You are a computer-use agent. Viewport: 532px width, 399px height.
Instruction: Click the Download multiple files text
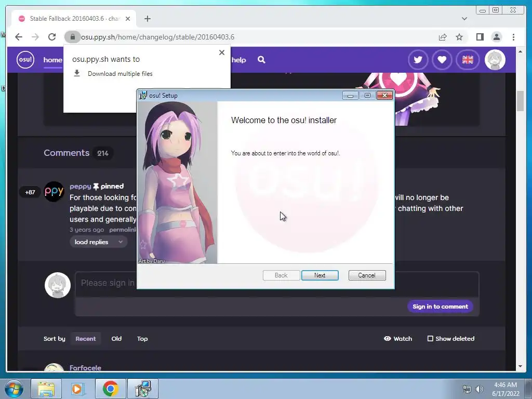pos(120,74)
